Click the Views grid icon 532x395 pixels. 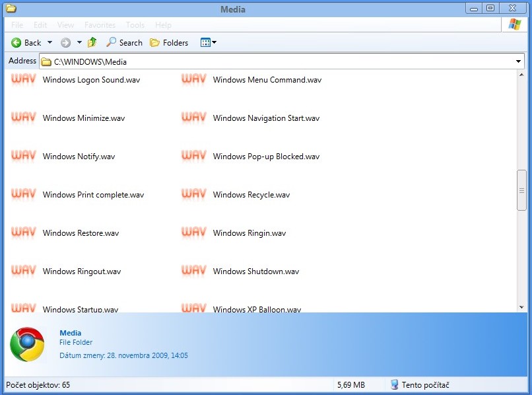(205, 42)
